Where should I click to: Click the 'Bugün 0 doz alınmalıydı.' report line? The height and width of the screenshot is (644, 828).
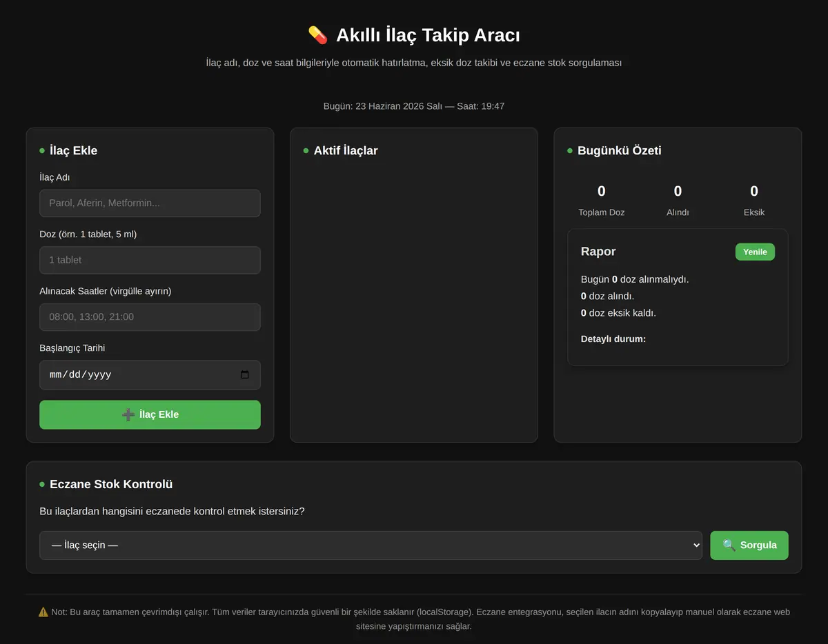(635, 279)
